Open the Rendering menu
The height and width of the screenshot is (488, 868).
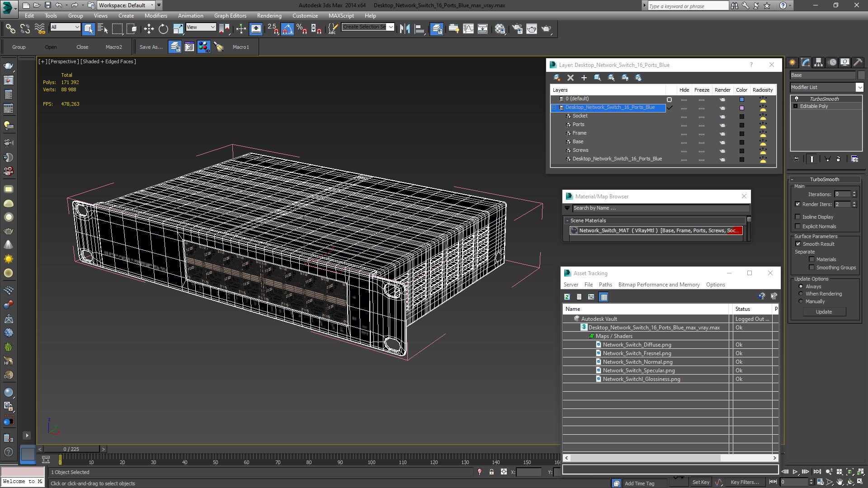pos(269,15)
